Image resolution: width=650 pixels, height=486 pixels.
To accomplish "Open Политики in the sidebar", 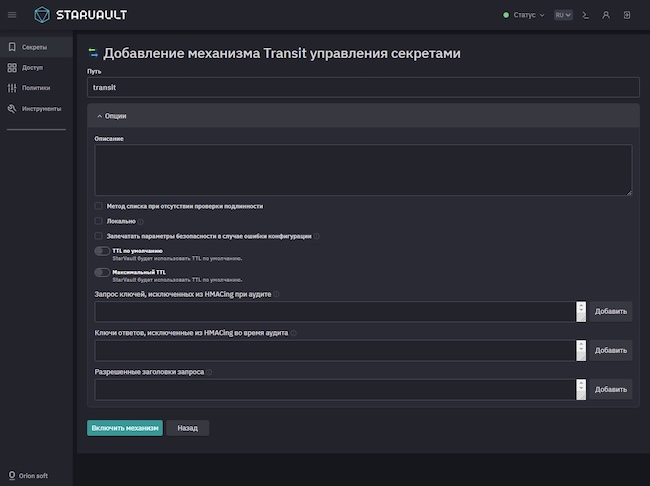I will tap(36, 88).
